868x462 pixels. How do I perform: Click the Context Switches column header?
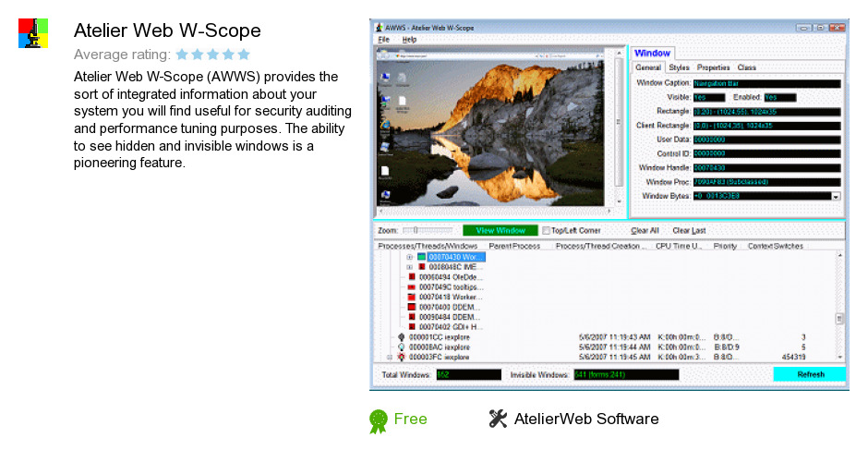775,246
